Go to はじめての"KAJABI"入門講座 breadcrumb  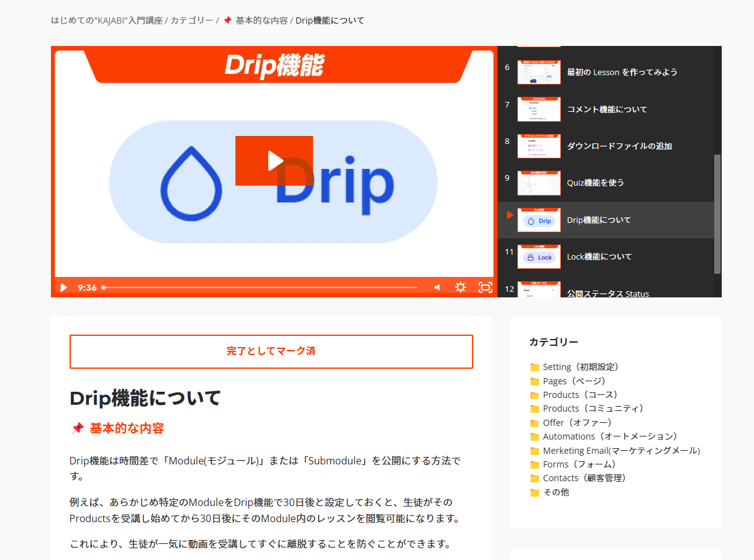107,20
